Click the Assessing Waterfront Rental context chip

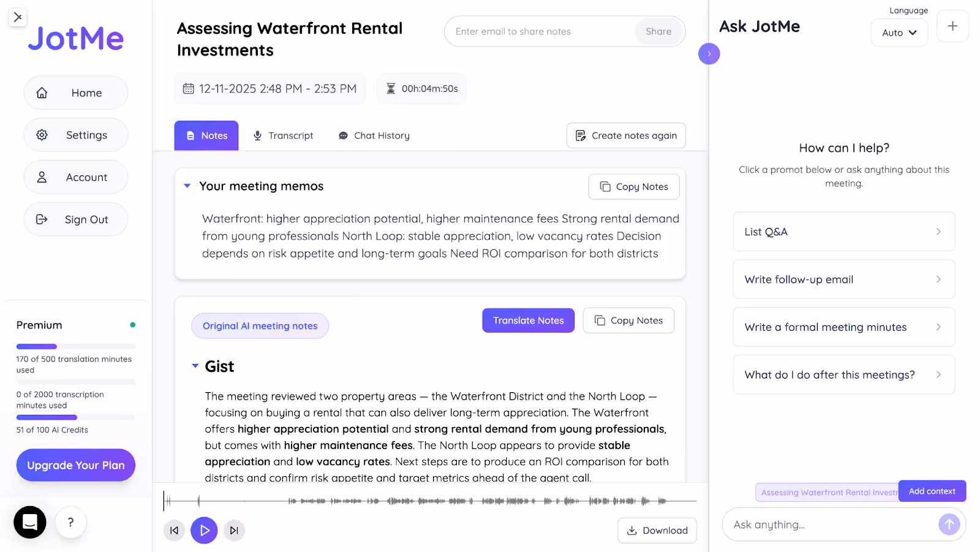pyautogui.click(x=827, y=493)
